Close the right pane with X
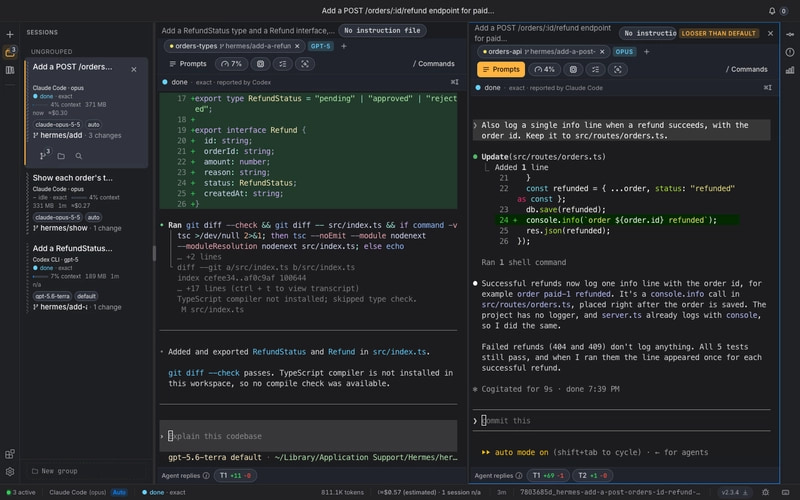The image size is (800, 500). pos(770,33)
